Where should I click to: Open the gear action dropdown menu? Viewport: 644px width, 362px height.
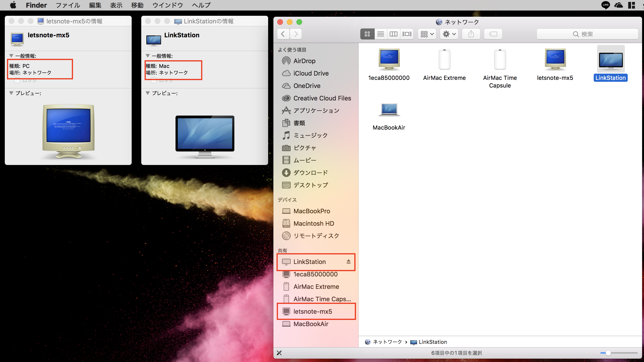[x=449, y=34]
